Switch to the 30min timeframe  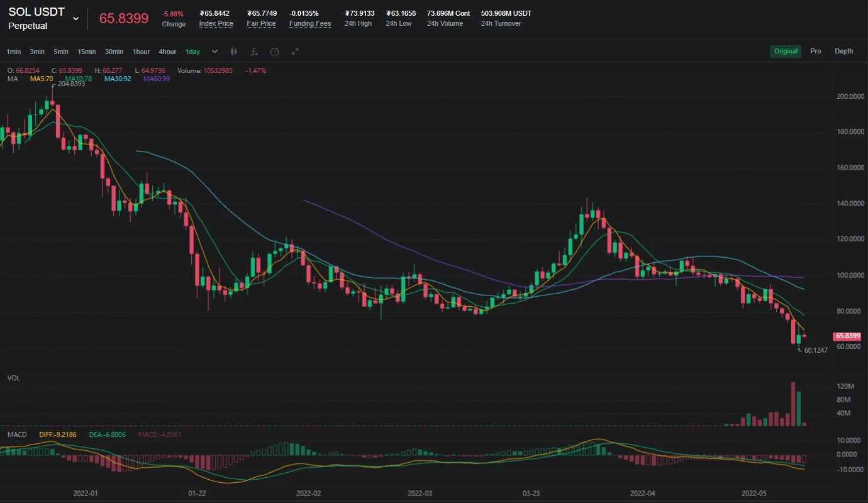pos(114,52)
